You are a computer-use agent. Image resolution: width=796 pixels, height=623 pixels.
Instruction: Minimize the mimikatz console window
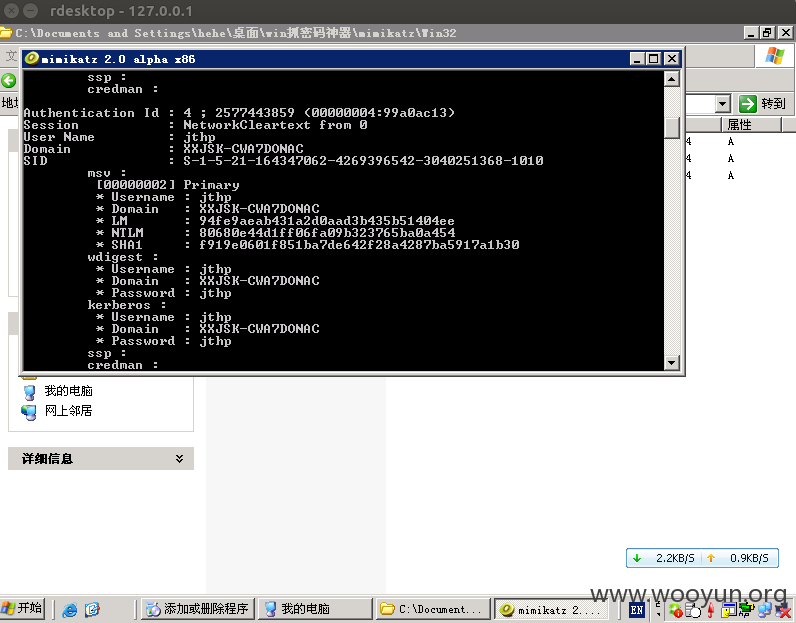tap(637, 59)
